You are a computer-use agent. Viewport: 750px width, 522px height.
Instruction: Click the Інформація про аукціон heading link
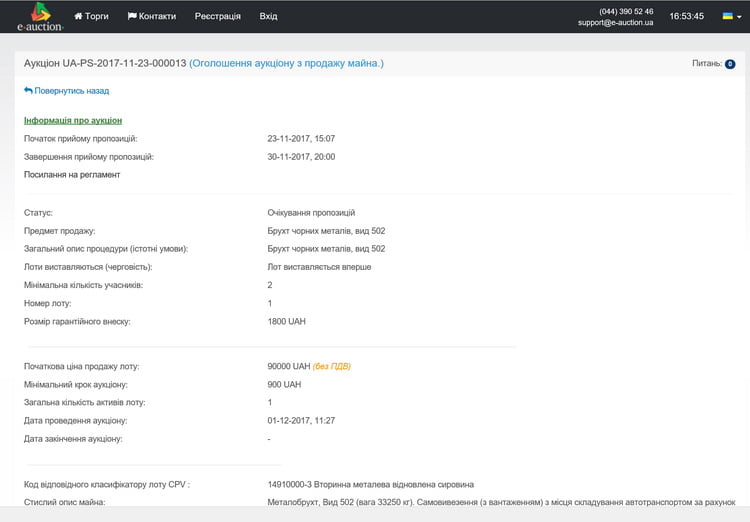coord(73,120)
